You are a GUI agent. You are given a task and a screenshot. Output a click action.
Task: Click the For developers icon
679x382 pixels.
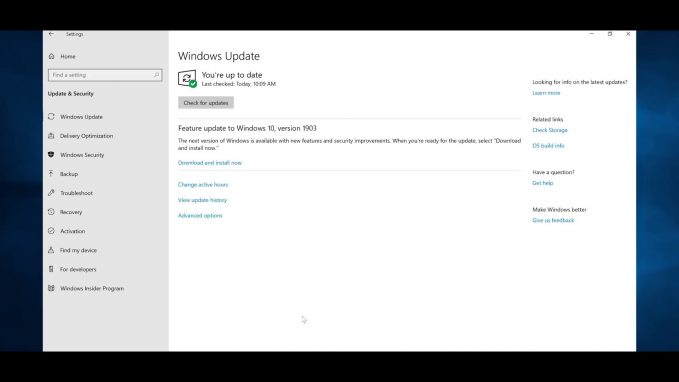pos(51,269)
